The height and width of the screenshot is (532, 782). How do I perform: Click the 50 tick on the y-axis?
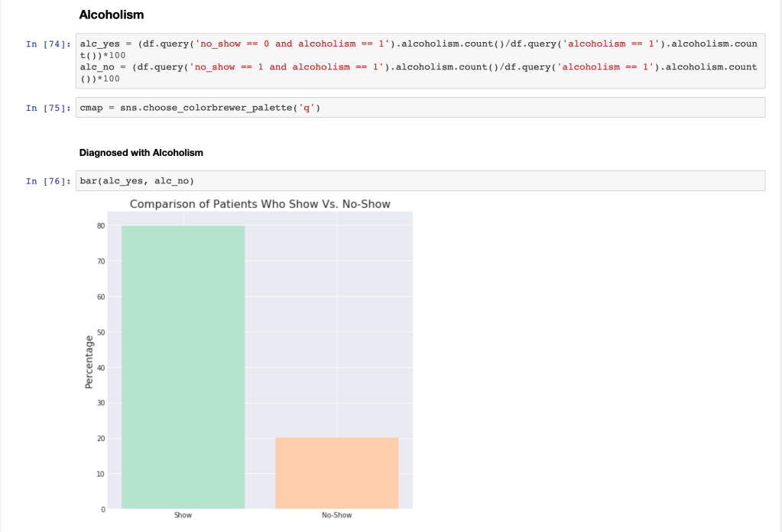(100, 332)
